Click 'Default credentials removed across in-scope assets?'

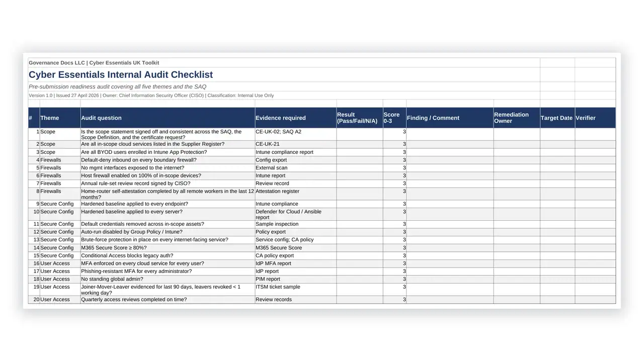168,224
